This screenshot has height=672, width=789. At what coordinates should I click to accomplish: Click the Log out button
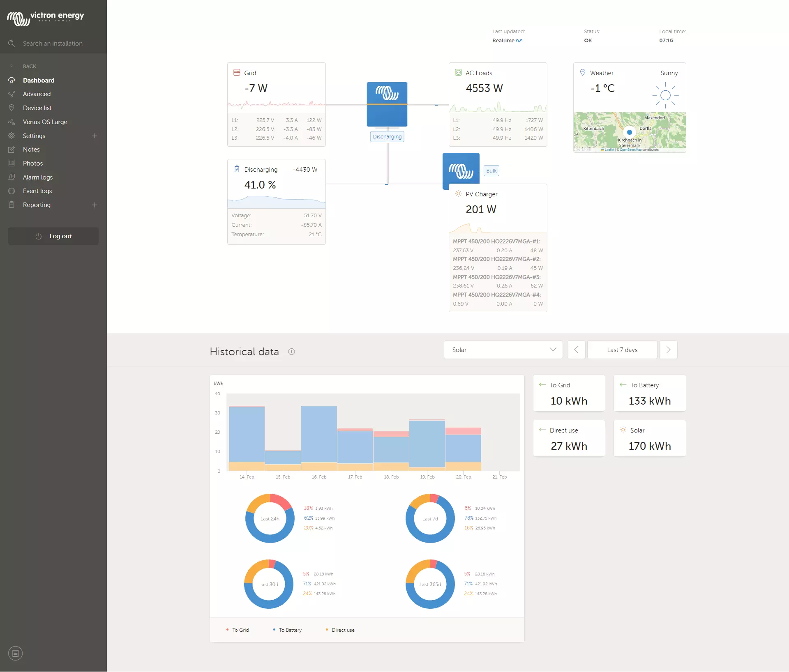pos(53,236)
